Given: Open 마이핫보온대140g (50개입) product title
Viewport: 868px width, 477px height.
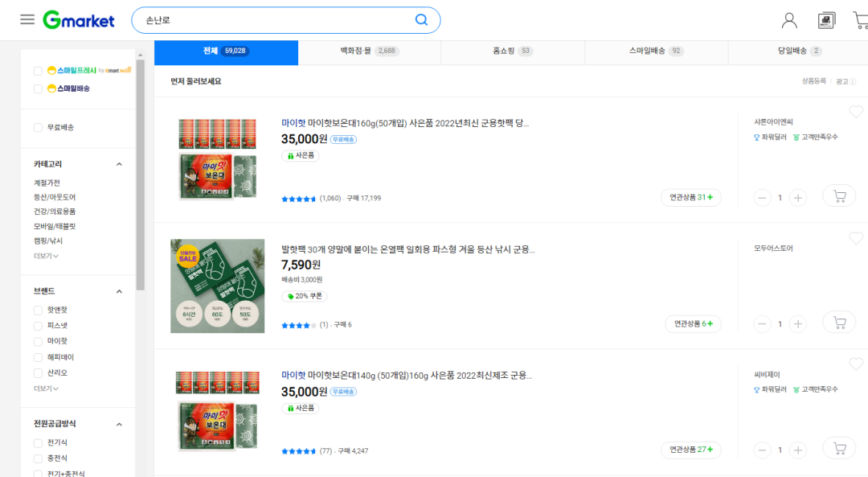Looking at the screenshot, I should 407,375.
